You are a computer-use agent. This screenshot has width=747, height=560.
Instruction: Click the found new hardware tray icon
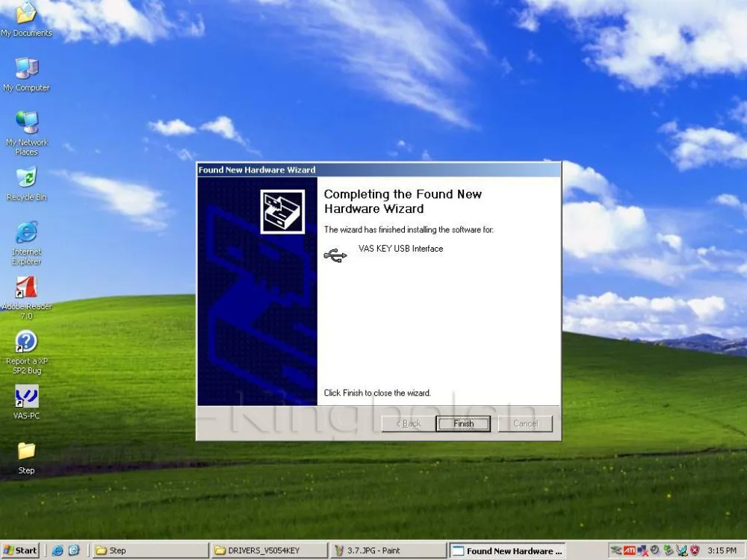[681, 550]
